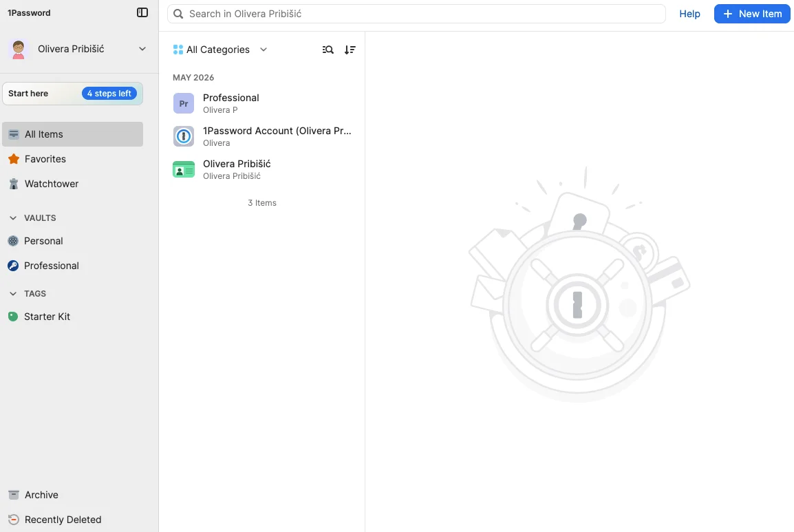Screen dimensions: 794x532
Task: Open Watchtower section
Action: [x=72, y=184]
